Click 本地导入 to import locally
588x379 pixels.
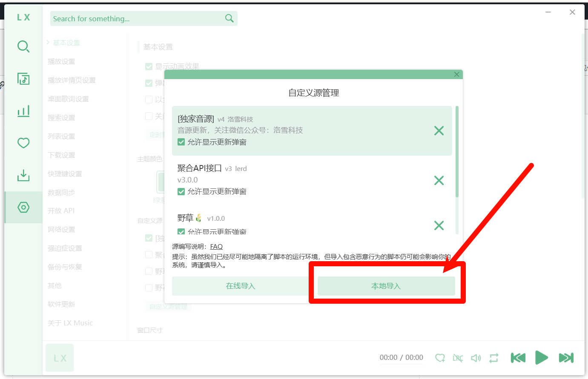pyautogui.click(x=386, y=286)
